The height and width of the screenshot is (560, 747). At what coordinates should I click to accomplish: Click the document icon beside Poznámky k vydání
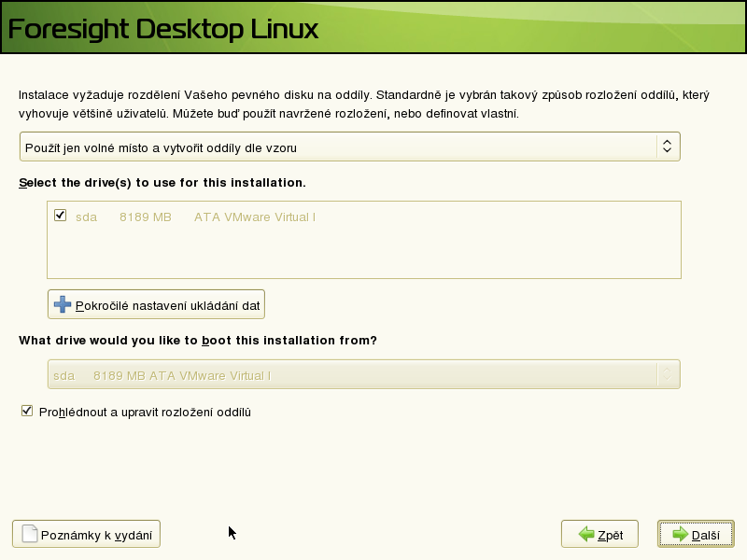click(29, 534)
